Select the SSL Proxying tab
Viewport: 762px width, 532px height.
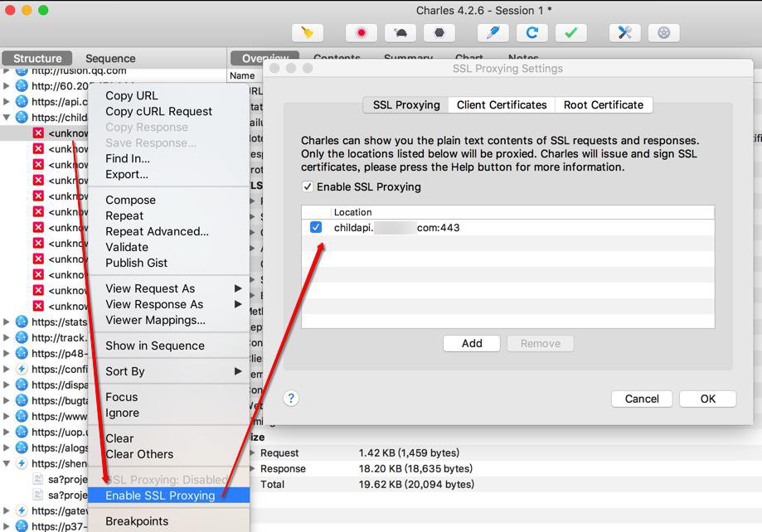click(406, 105)
